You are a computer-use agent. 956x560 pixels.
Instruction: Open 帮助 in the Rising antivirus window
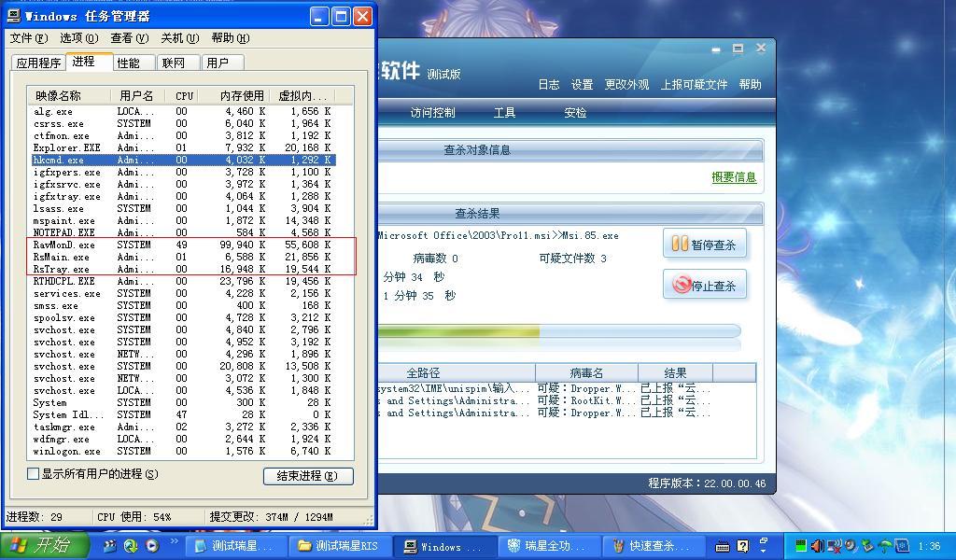(x=750, y=85)
